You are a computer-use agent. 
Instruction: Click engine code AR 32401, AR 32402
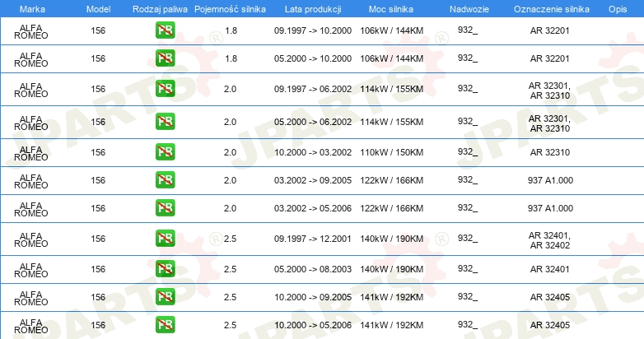549,240
